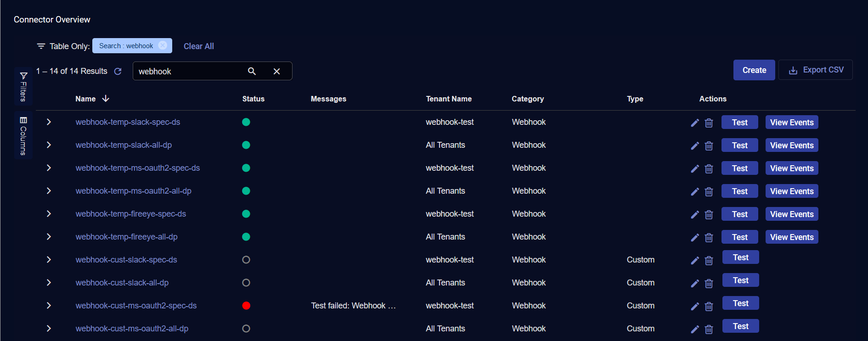Delete the webhook-cust-slack-all-dp connector
Viewport: 868px width, 341px height.
(709, 283)
